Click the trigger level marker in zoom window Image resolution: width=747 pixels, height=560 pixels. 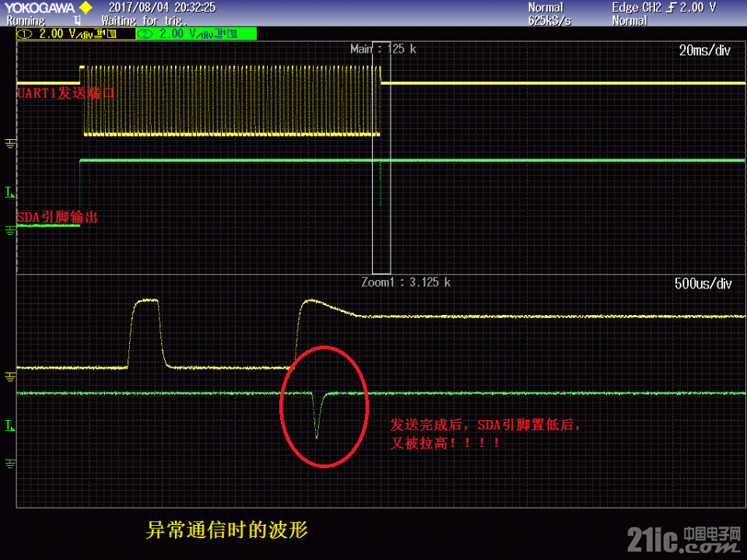click(10, 425)
